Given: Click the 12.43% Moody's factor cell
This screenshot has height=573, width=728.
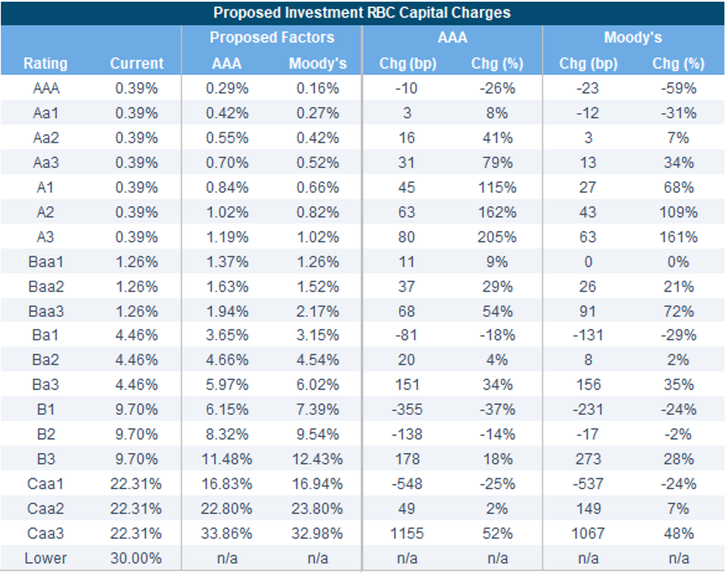Looking at the screenshot, I should 318,459.
